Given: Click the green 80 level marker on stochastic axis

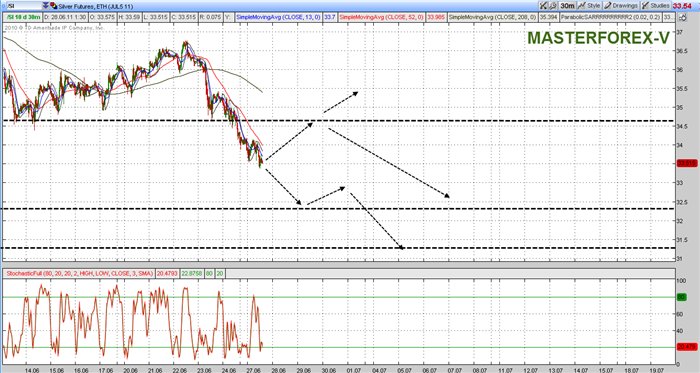Looking at the screenshot, I should [x=681, y=297].
